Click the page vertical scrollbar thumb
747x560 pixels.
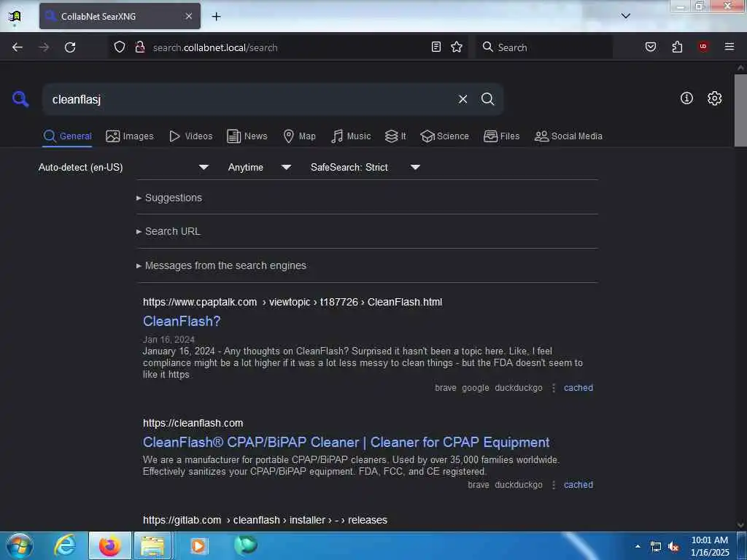pos(740,111)
